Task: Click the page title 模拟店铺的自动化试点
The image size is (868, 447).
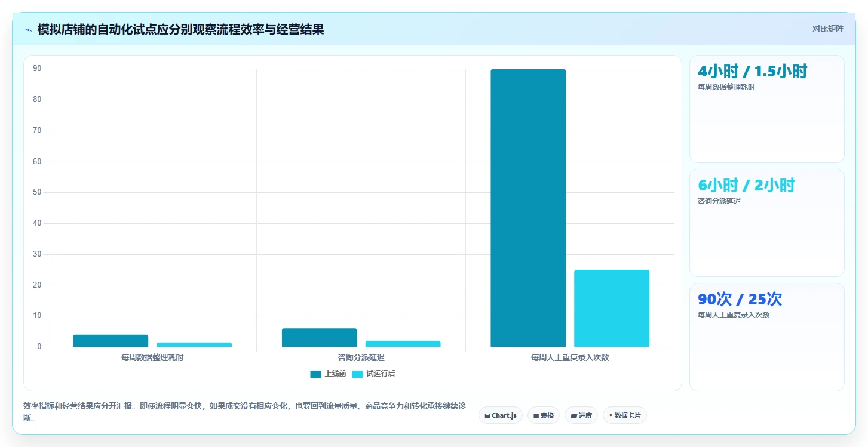Action: click(180, 29)
